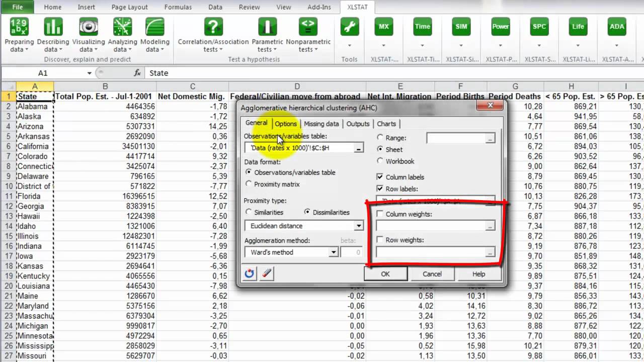644x362 pixels.
Task: Expand Nonparametric tests dropdown arrow
Action: [x=315, y=50]
